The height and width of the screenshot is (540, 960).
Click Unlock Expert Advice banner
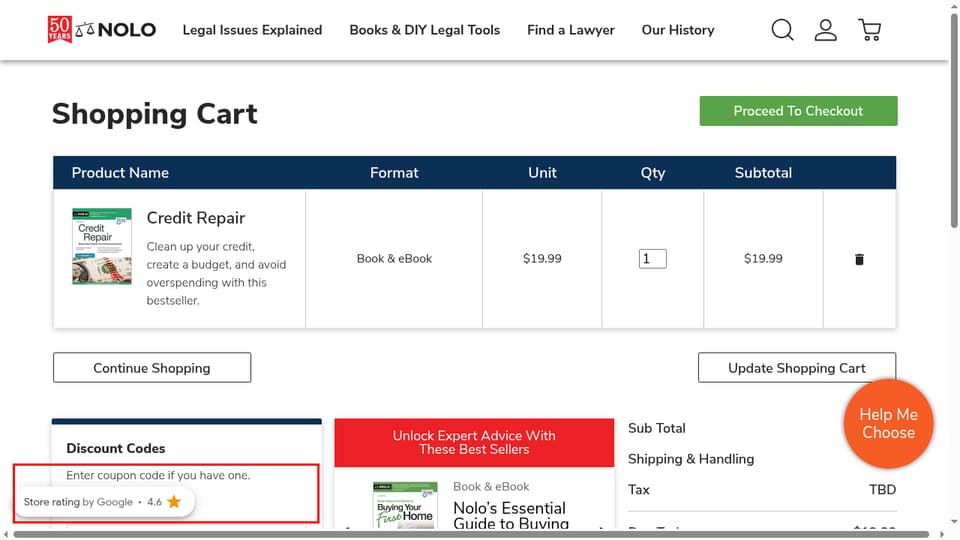[474, 443]
